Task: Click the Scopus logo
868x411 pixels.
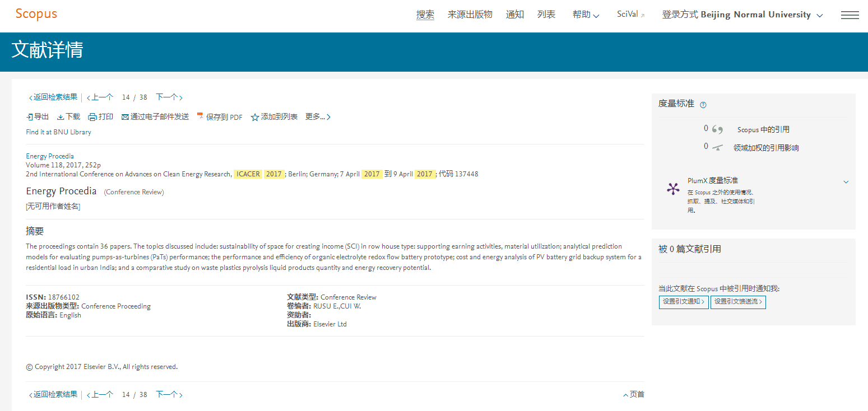Action: point(36,14)
